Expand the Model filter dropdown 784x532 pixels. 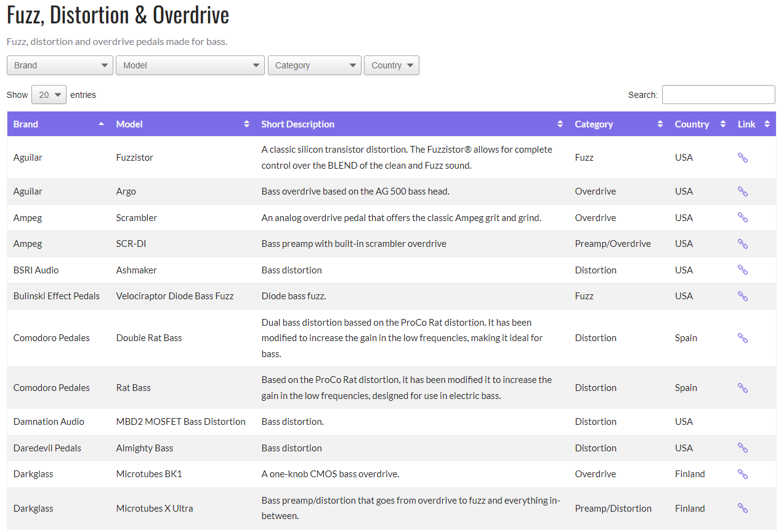click(190, 65)
